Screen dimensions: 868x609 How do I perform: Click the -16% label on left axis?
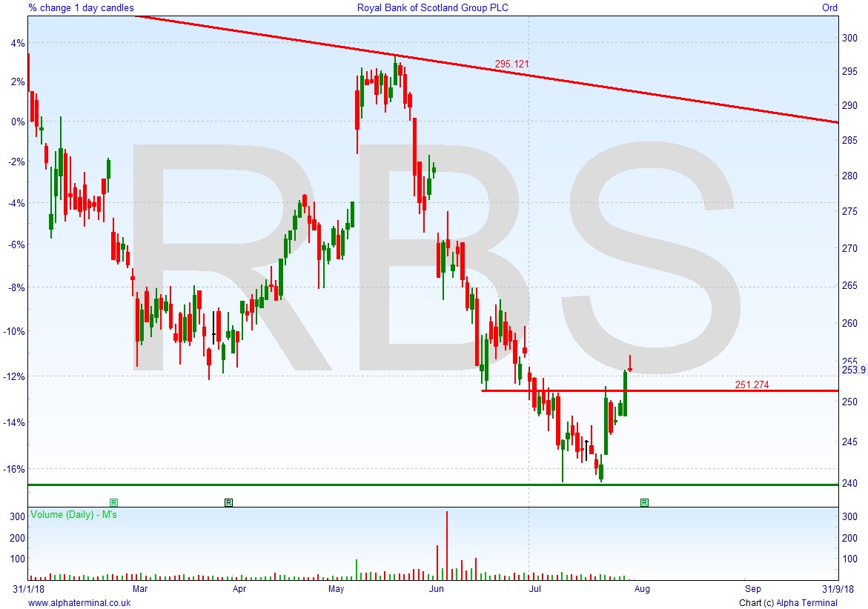tap(15, 469)
